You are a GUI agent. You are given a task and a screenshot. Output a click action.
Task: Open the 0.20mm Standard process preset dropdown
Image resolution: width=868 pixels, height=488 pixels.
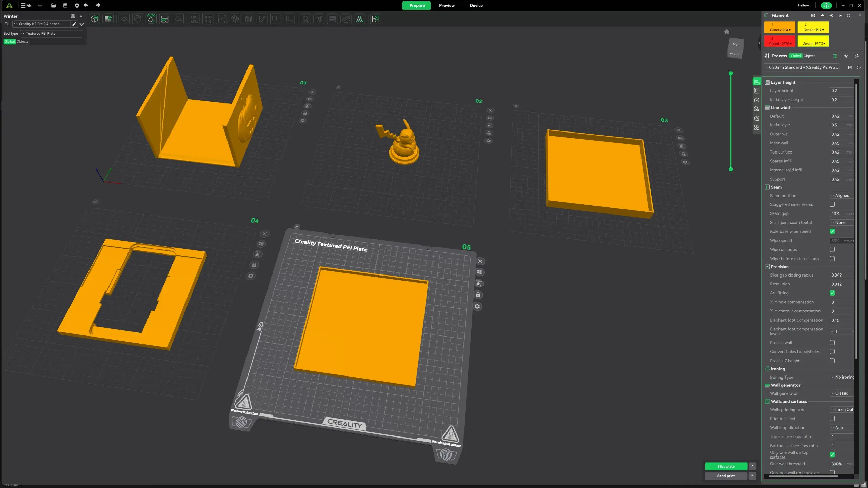pos(802,67)
